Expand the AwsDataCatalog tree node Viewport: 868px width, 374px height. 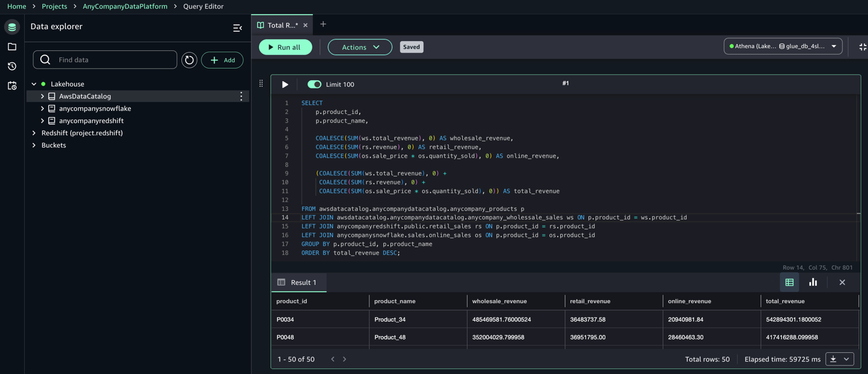[42, 96]
